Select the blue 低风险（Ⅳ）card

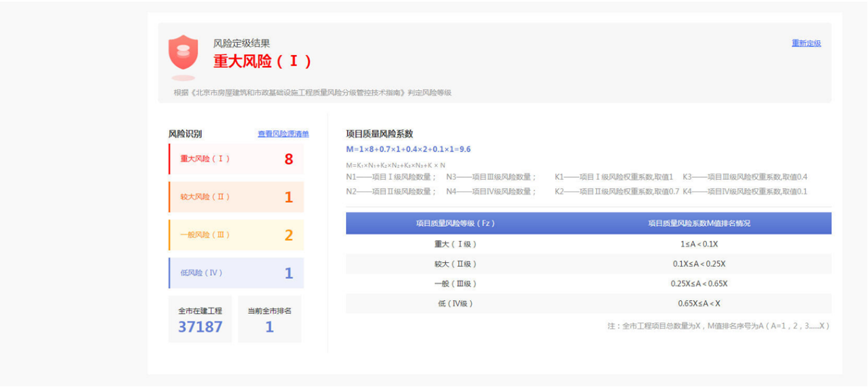(x=236, y=273)
